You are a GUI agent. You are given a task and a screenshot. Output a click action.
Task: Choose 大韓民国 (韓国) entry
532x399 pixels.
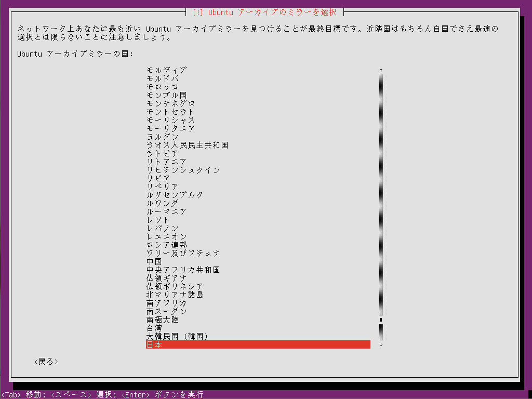(x=177, y=336)
